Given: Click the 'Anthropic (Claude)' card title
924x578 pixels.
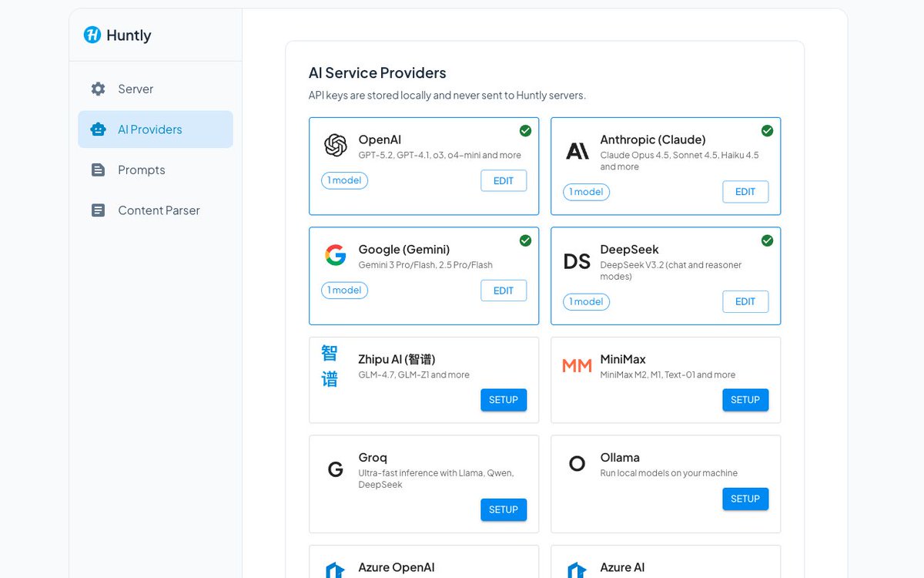Looking at the screenshot, I should [653, 139].
